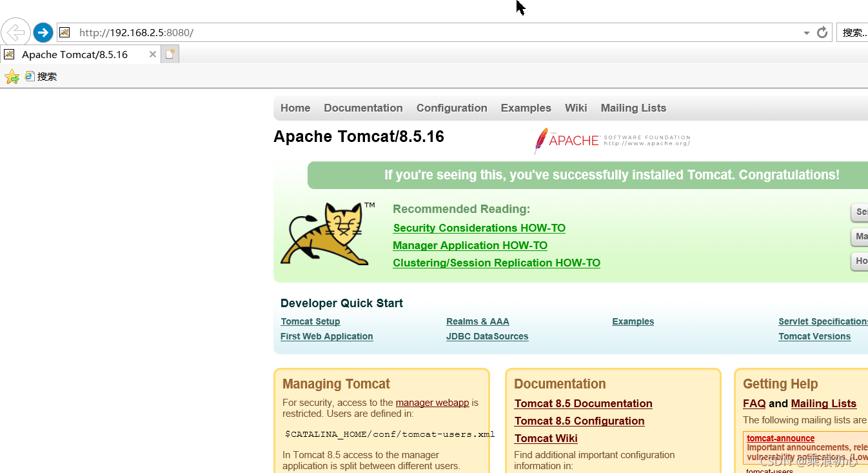Click the Tomcat Versions link
The width and height of the screenshot is (868, 473).
pos(814,336)
